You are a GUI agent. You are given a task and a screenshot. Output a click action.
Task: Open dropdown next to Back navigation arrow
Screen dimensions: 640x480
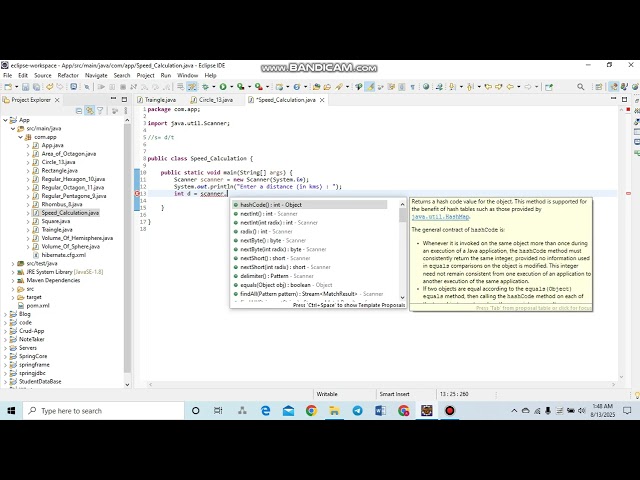click(519, 87)
